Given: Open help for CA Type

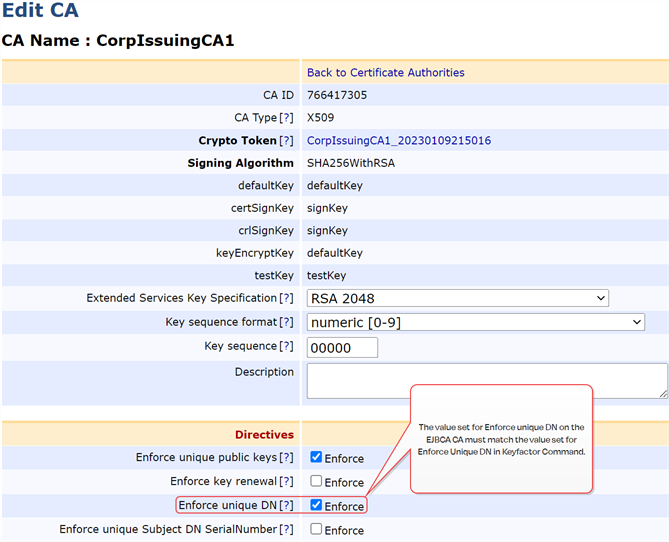Looking at the screenshot, I should click(286, 118).
